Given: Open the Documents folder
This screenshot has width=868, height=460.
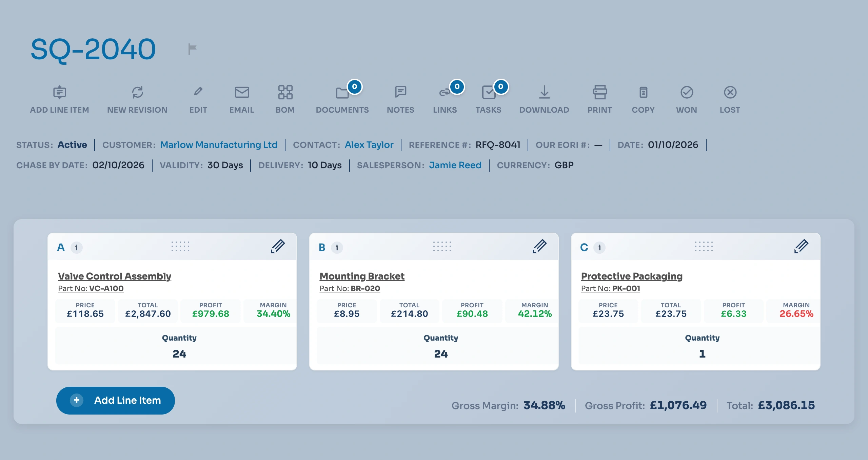Looking at the screenshot, I should point(342,99).
